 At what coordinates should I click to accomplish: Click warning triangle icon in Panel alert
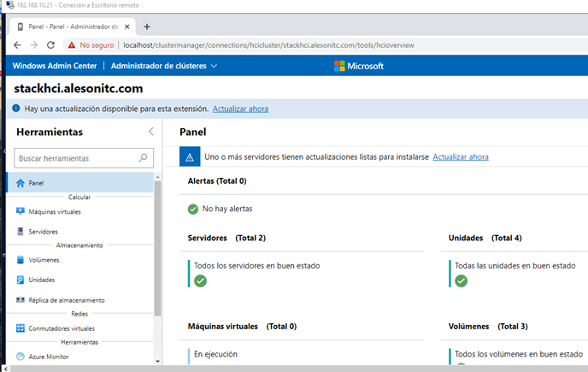pos(190,157)
